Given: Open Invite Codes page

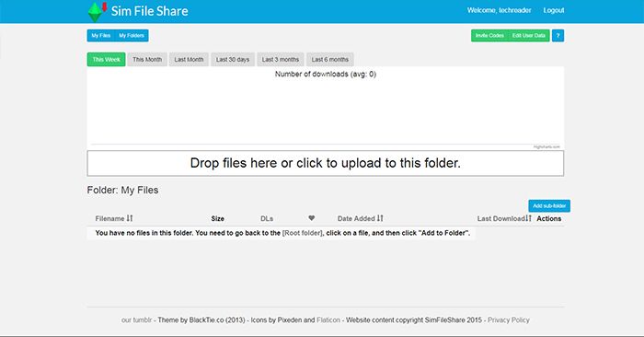Looking at the screenshot, I should coord(489,36).
